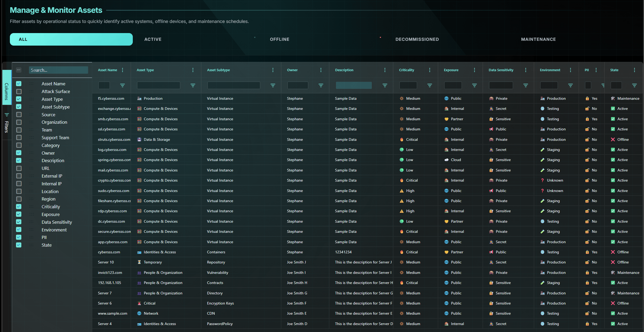Uncheck the State column checkbox
644x332 pixels.
click(x=19, y=245)
